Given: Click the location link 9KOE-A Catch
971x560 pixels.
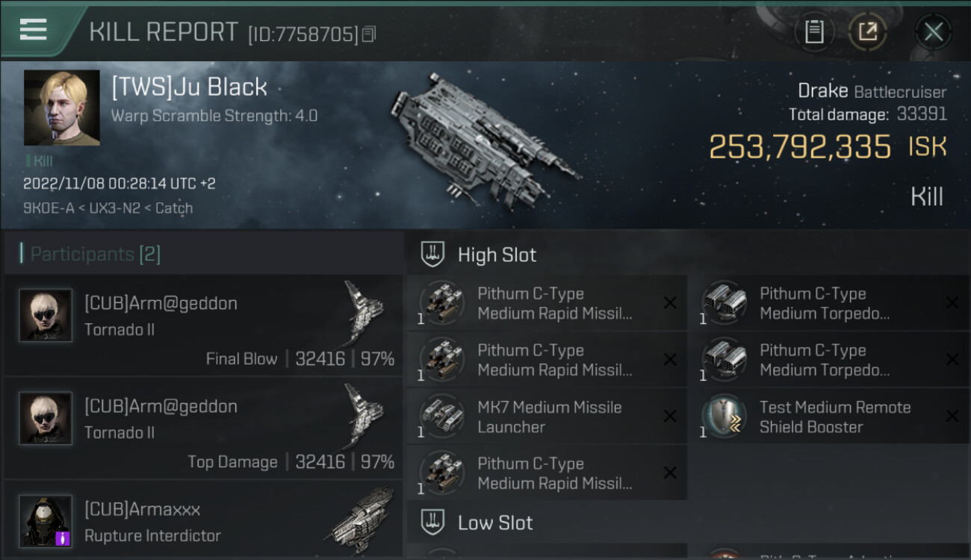Looking at the screenshot, I should coord(108,208).
